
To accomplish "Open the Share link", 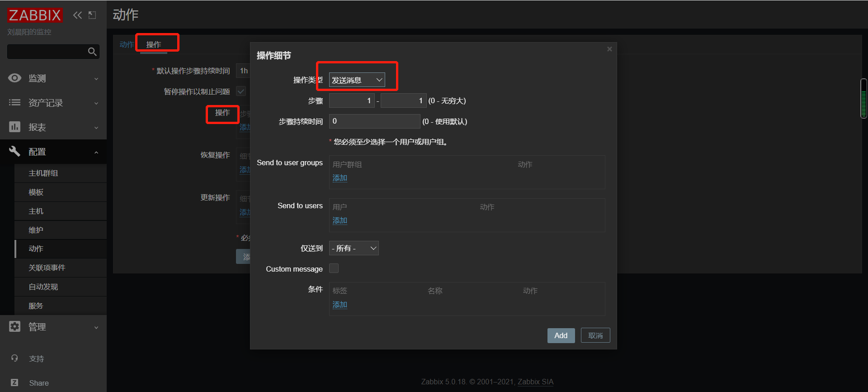I will [39, 383].
